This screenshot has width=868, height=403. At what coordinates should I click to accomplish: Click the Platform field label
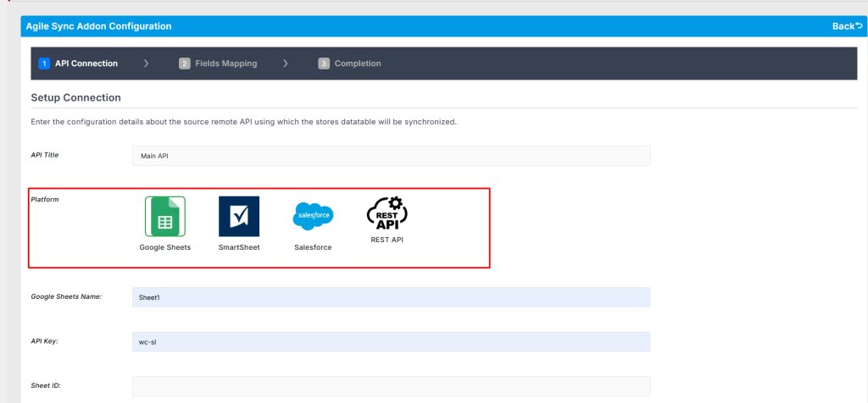pyautogui.click(x=45, y=200)
